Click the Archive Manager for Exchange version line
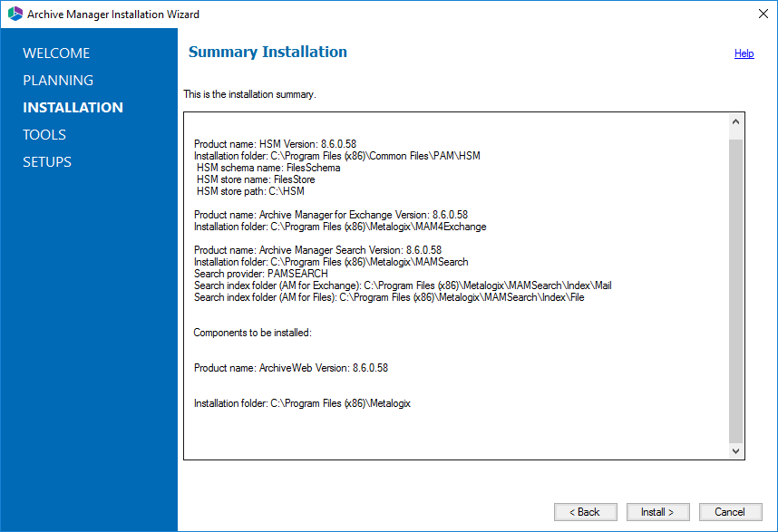Image resolution: width=778 pixels, height=532 pixels. (x=330, y=215)
